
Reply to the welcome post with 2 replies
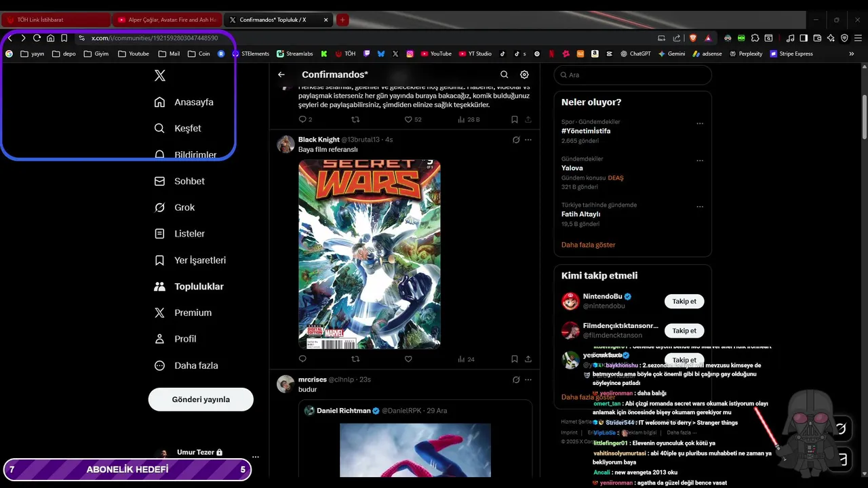305,119
